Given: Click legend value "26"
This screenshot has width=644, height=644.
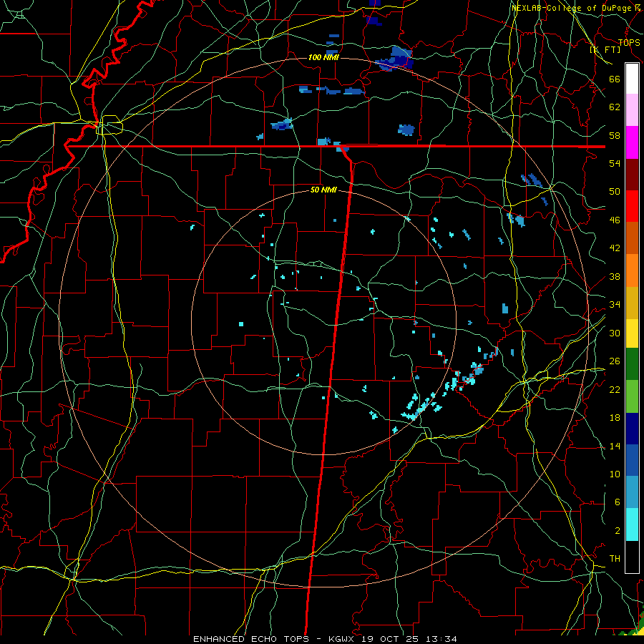Looking at the screenshot, I should coord(615,361).
